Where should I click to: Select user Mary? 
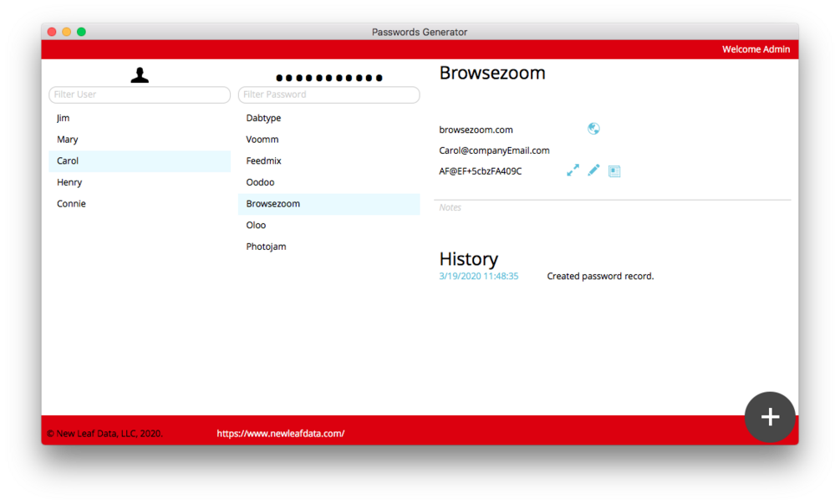140,140
